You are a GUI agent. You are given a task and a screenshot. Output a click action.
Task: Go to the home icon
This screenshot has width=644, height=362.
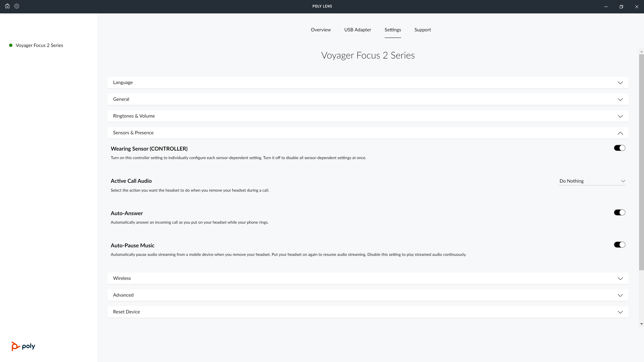click(x=7, y=6)
